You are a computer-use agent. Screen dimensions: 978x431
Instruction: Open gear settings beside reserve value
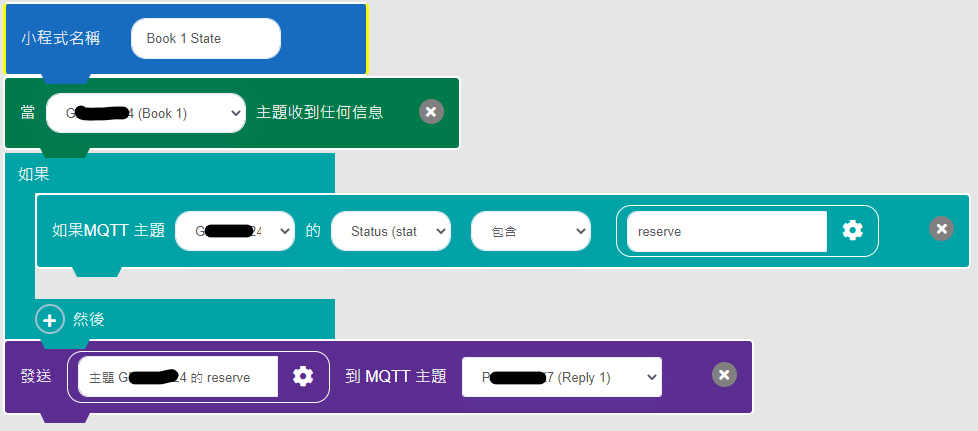pos(853,231)
